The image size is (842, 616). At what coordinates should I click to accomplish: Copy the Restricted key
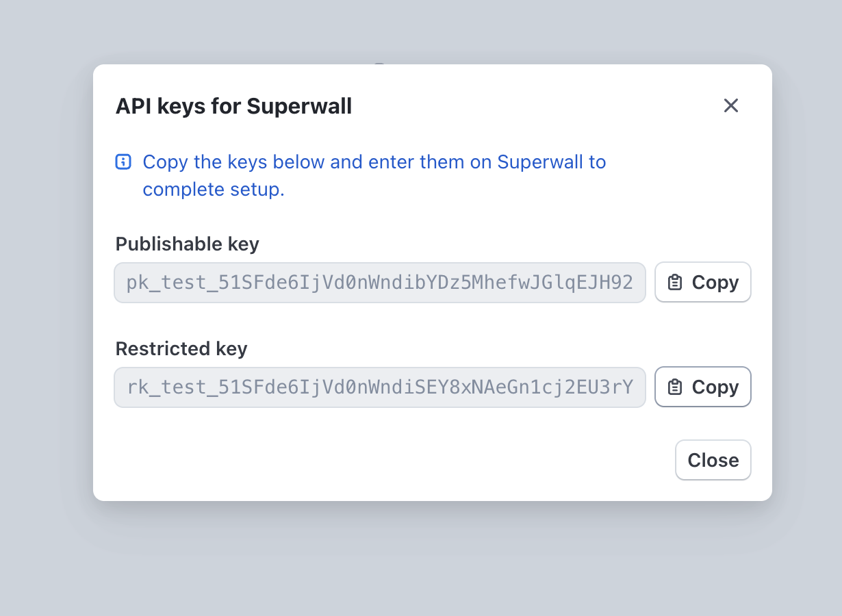[x=703, y=387]
